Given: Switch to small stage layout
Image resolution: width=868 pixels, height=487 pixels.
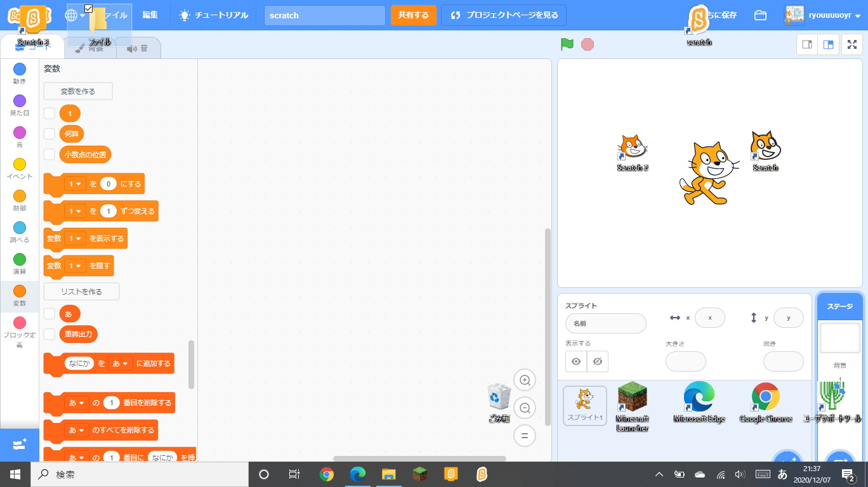Looking at the screenshot, I should pos(807,44).
